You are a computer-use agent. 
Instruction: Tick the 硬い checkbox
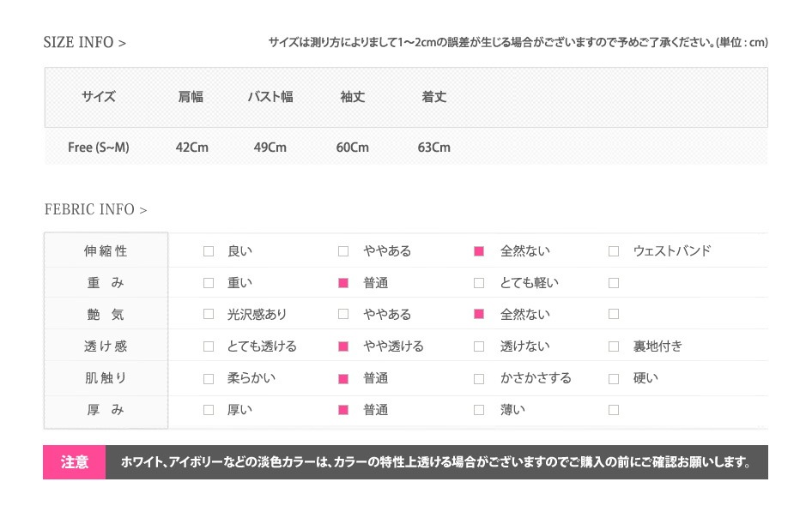pos(614,379)
